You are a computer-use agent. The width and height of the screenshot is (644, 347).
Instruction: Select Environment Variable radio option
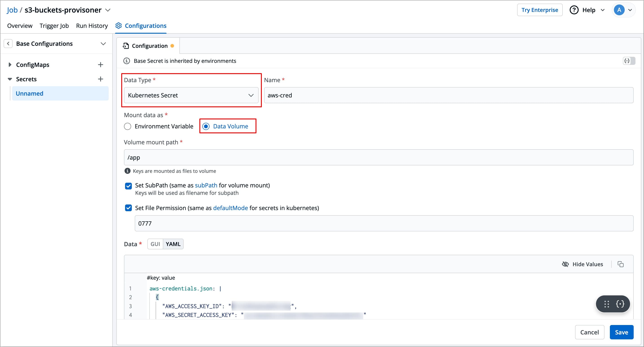pos(128,126)
